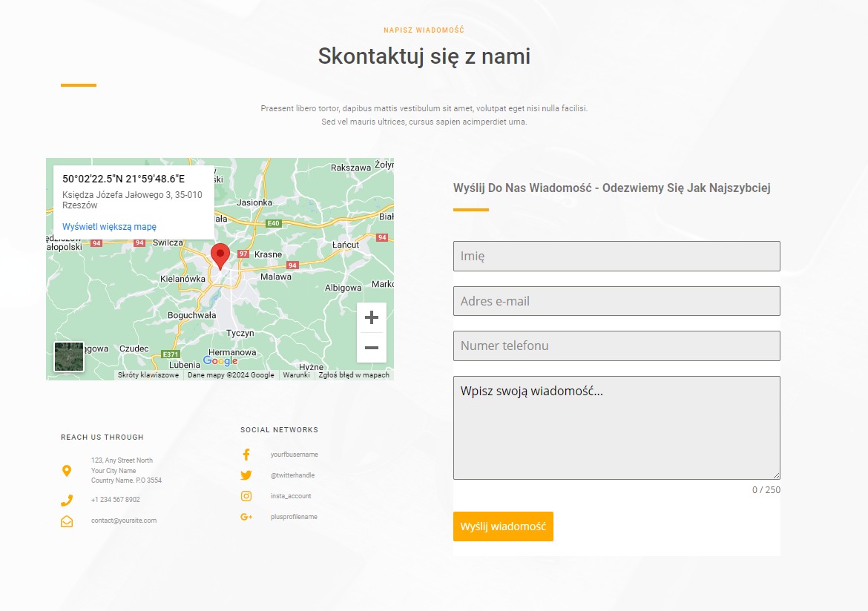Viewport: 868px width, 611px height.
Task: Click the envelope icon beside contact@yoursite.com
Action: click(67, 521)
